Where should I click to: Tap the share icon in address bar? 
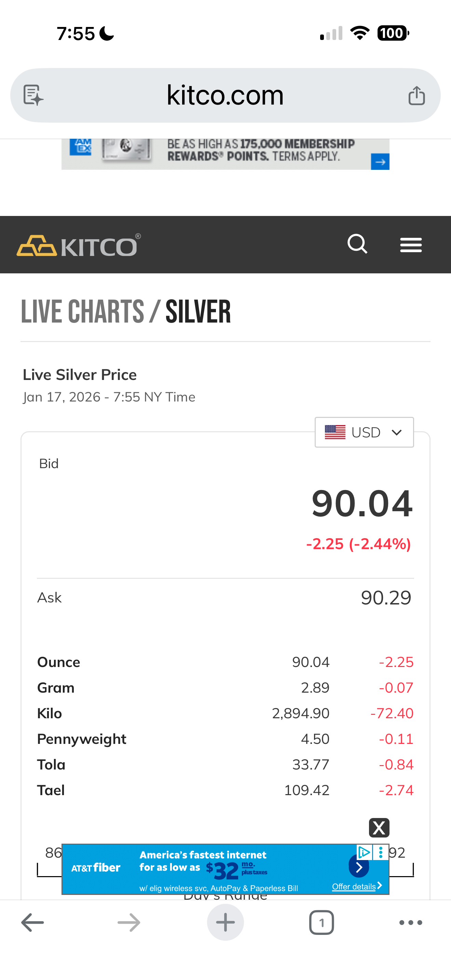[416, 95]
